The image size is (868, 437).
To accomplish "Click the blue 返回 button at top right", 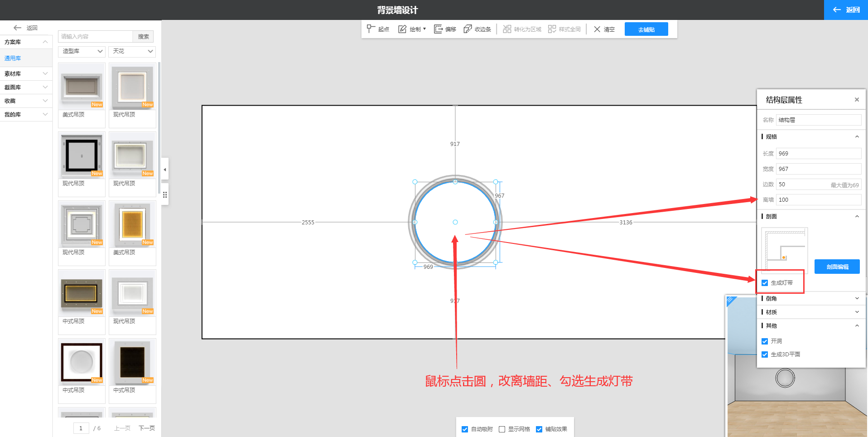I will tap(846, 10).
